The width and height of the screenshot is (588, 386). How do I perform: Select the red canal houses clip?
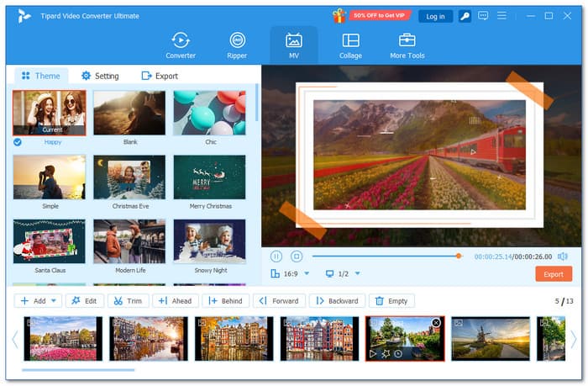pyautogui.click(x=319, y=339)
